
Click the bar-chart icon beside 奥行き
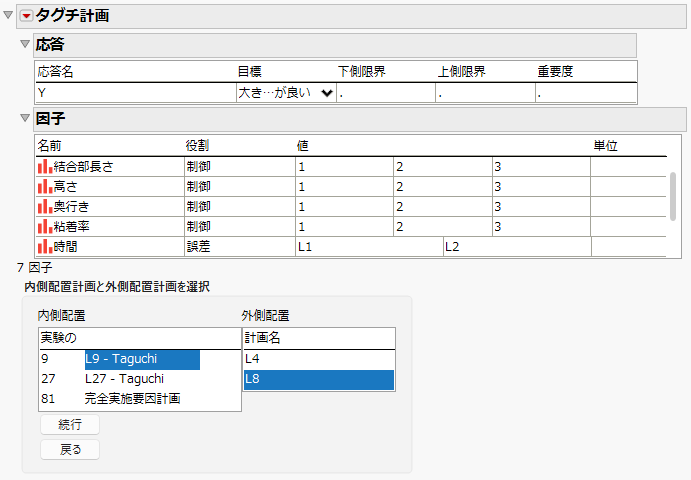click(45, 206)
